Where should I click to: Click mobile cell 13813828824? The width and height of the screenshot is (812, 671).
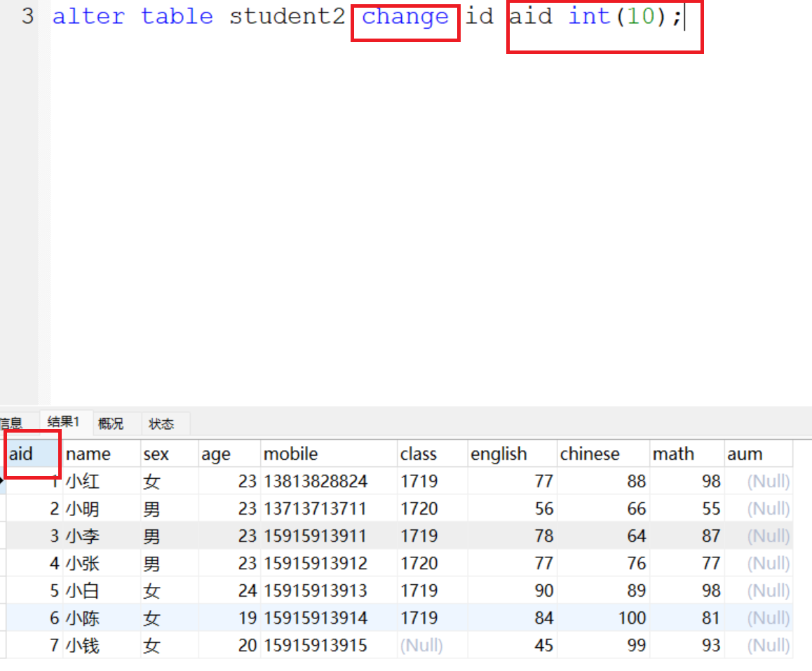coord(329,481)
